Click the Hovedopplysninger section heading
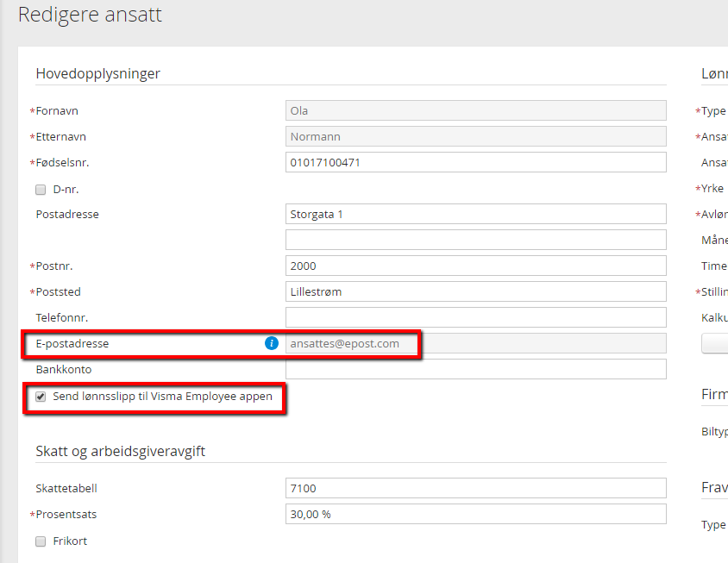This screenshot has width=728, height=563. pyautogui.click(x=97, y=74)
